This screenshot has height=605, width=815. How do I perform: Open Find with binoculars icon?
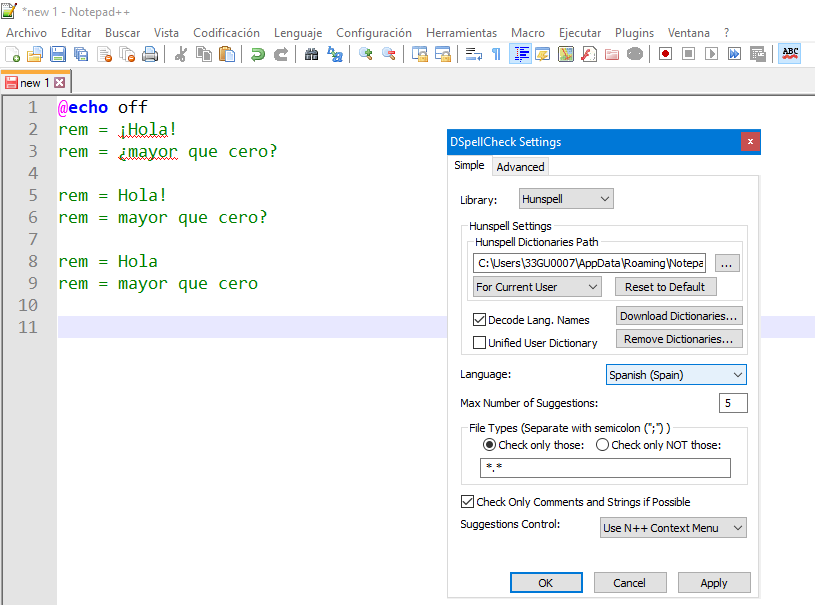pos(311,54)
